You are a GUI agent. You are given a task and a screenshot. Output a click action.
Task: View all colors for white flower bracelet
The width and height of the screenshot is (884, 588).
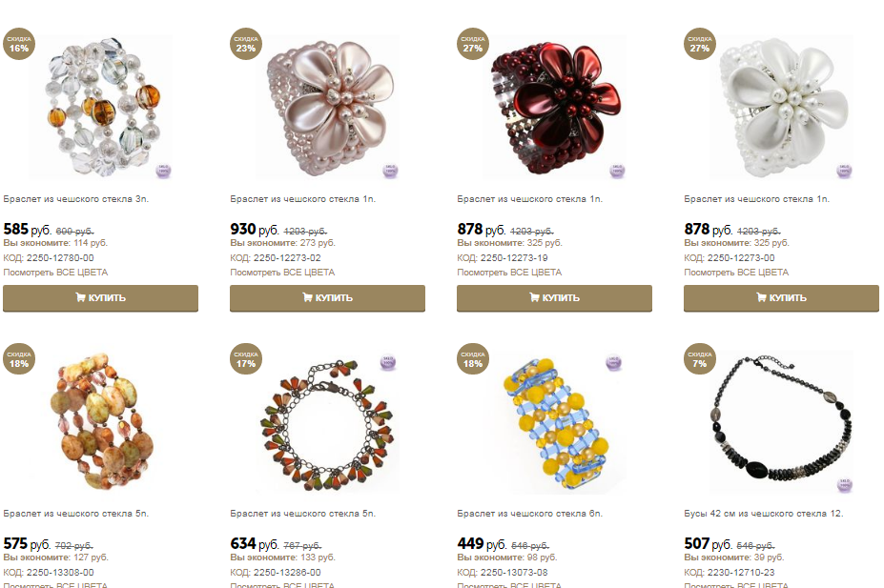(736, 273)
